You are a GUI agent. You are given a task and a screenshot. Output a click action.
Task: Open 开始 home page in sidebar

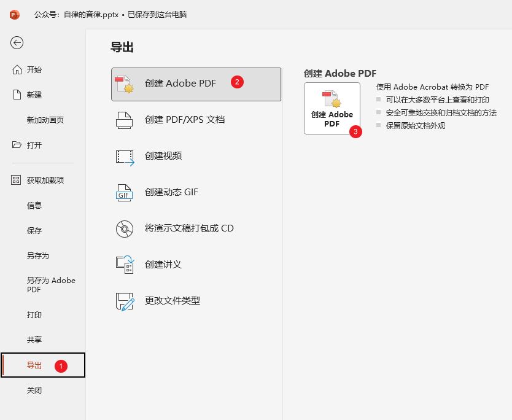pyautogui.click(x=34, y=70)
